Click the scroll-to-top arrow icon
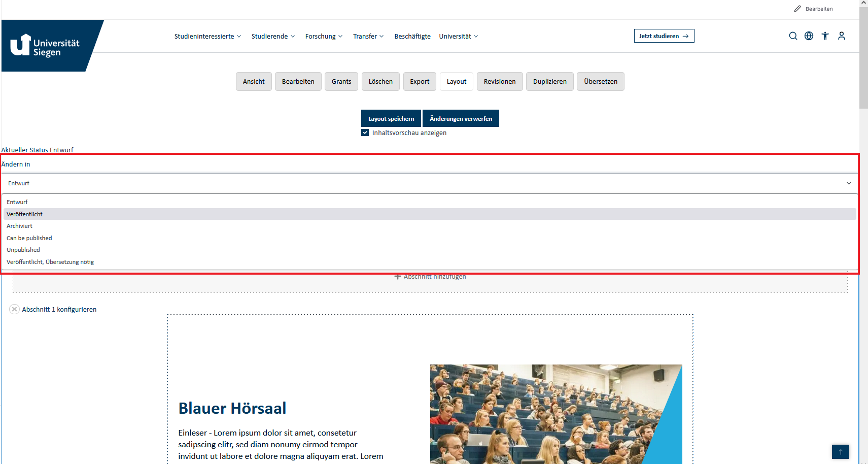The height and width of the screenshot is (464, 868). [x=840, y=451]
